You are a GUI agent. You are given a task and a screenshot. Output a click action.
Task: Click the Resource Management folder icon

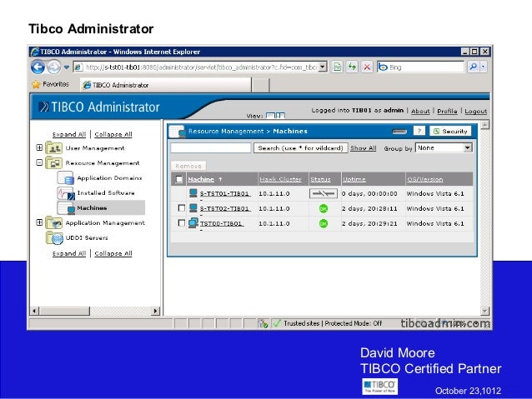[54, 163]
